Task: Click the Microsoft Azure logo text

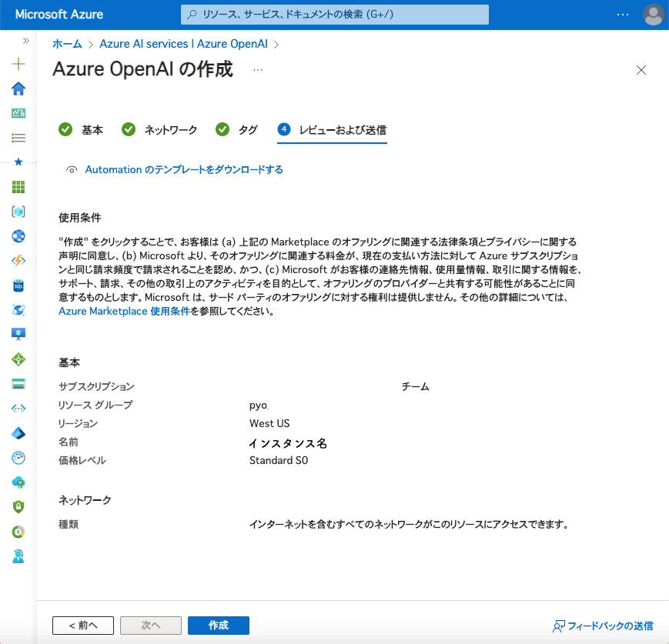Action: (x=59, y=15)
